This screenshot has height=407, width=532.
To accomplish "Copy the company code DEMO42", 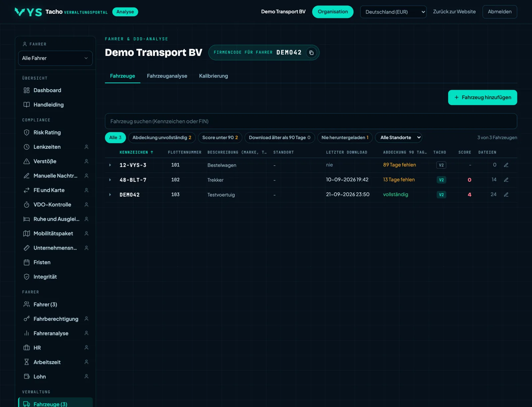I will click(311, 53).
